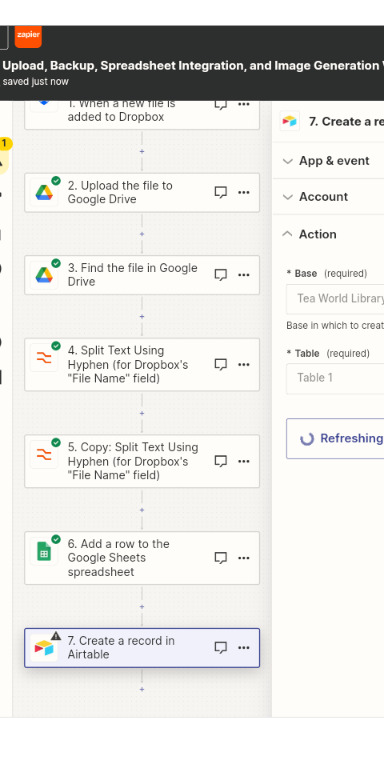Add step between steps 1 and 2

(x=142, y=151)
